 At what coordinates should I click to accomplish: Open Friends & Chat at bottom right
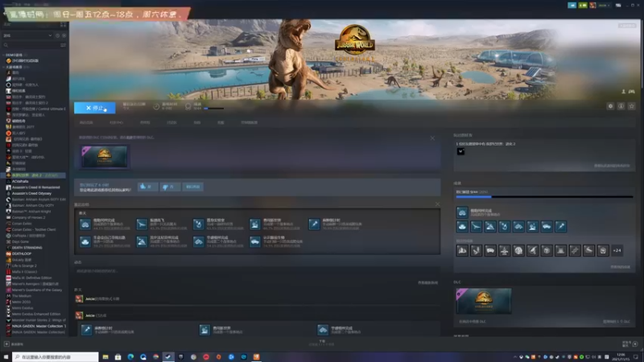click(630, 344)
